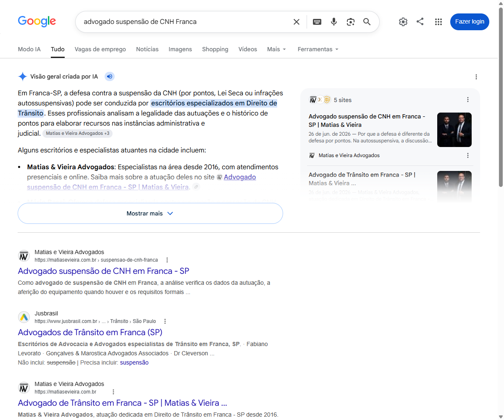Screen dimensions: 504x420
Task: Start voice search with the microphone icon
Action: (334, 22)
